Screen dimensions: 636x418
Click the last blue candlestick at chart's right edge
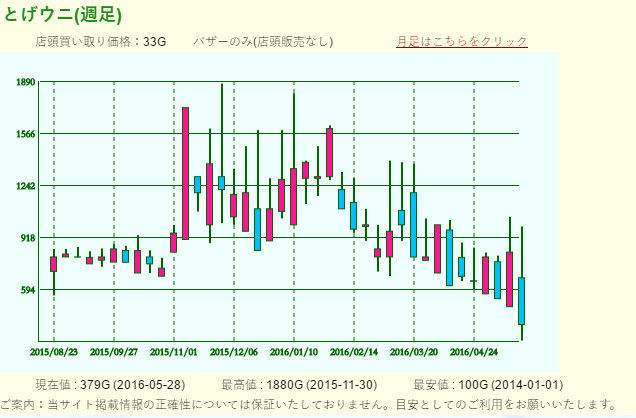[522, 301]
